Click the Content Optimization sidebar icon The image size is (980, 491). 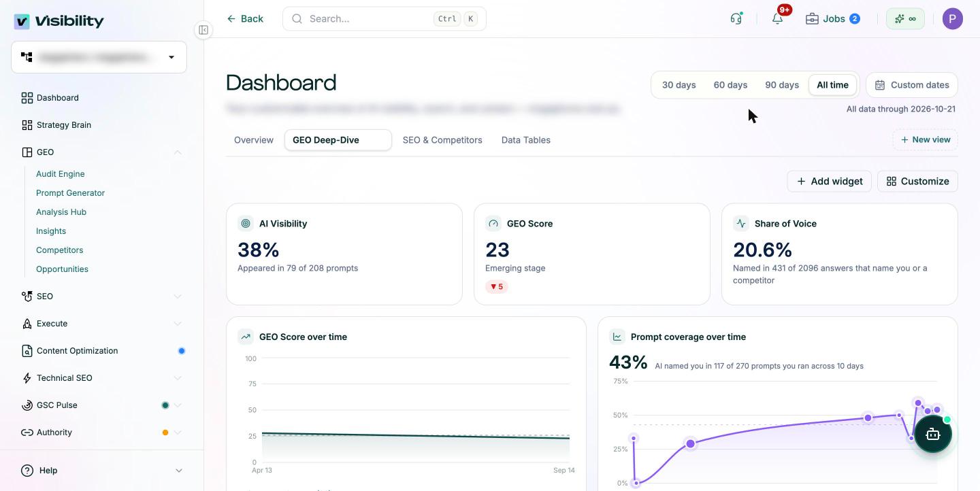click(x=27, y=351)
